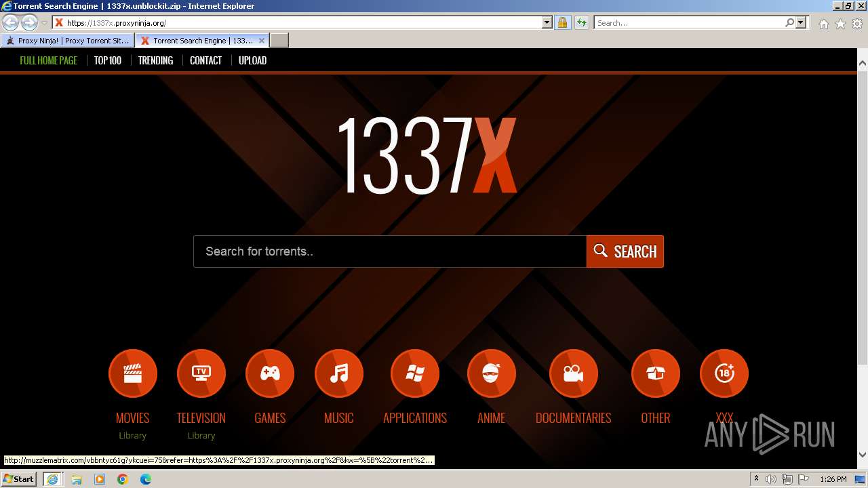Open the network icon in system tray
This screenshot has width=868, height=488.
(787, 479)
